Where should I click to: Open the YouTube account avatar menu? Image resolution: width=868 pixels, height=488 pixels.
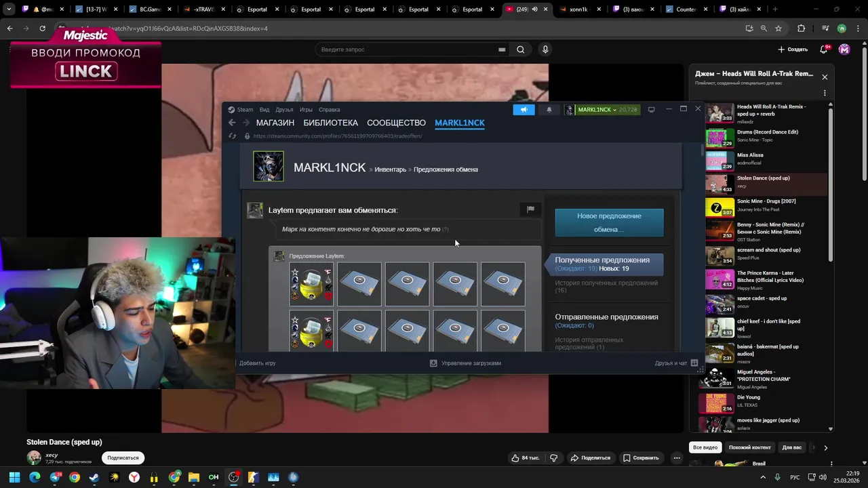click(844, 49)
